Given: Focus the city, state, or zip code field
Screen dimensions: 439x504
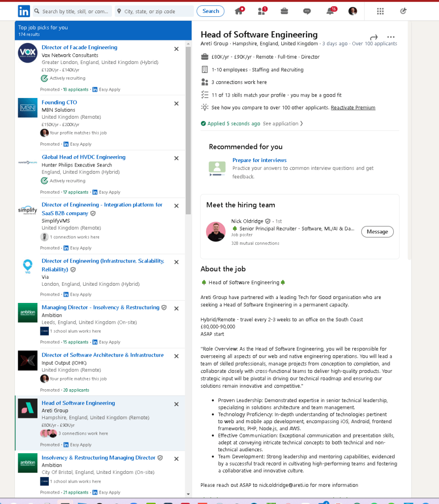Looking at the screenshot, I should pos(154,11).
